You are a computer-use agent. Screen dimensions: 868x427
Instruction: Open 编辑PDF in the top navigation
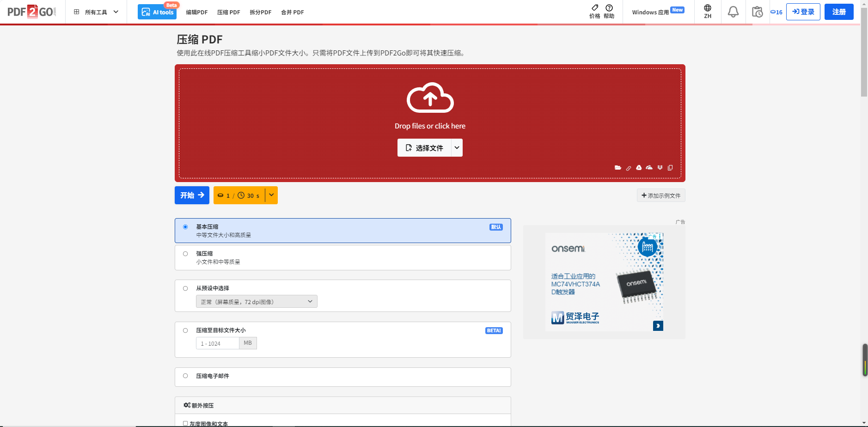[x=196, y=12]
